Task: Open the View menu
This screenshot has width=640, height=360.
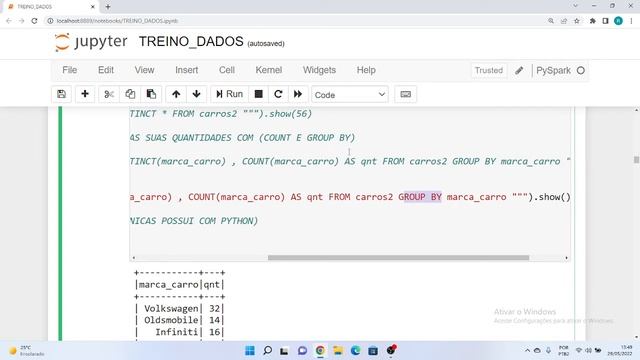Action: (144, 70)
